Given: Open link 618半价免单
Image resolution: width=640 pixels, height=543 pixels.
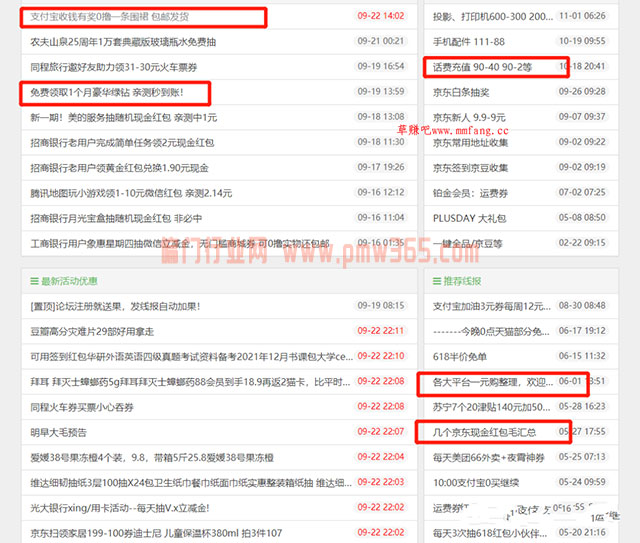Looking at the screenshot, I should coord(460,357).
